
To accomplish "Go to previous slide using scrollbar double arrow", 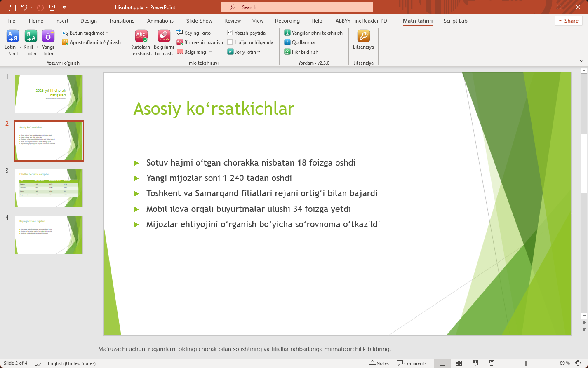I will [x=584, y=324].
